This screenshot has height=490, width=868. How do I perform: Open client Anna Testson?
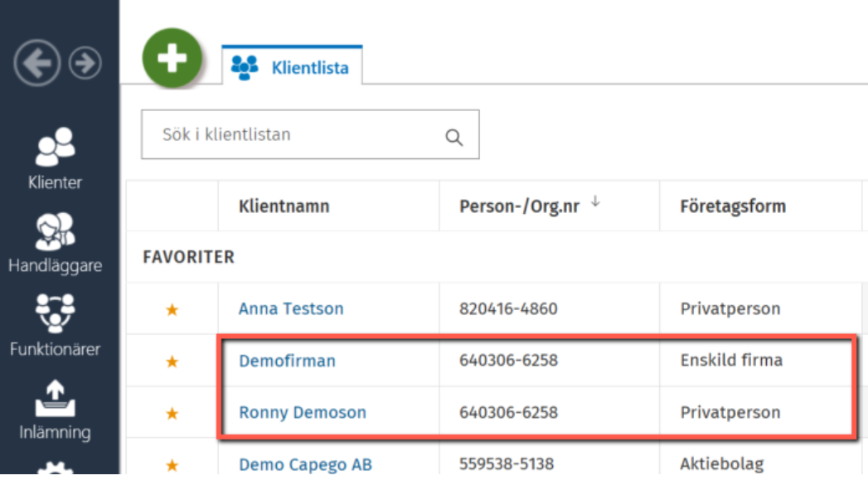[291, 309]
